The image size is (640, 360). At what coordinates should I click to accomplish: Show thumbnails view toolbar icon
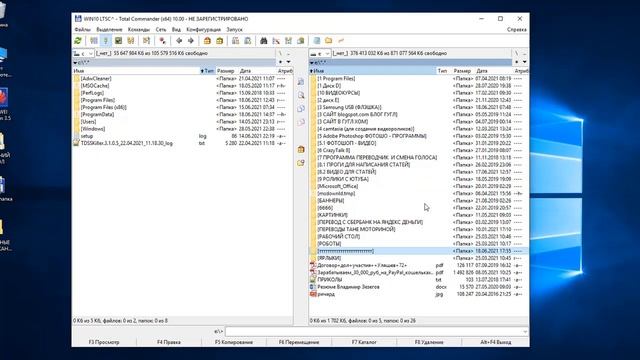118,41
